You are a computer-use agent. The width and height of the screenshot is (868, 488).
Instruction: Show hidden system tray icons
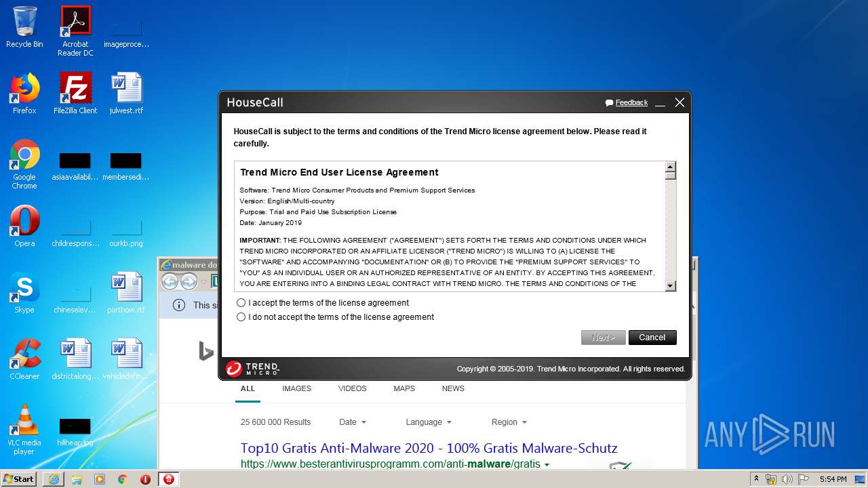(x=756, y=479)
